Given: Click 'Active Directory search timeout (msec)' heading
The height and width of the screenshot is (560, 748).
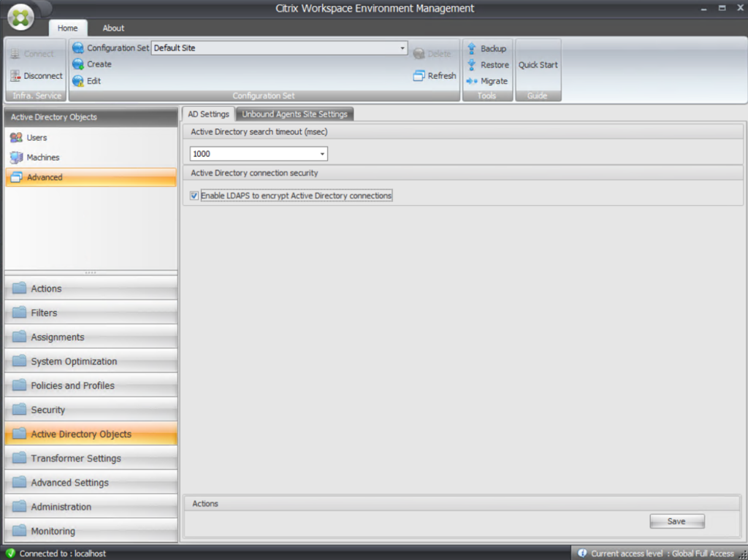Looking at the screenshot, I should (x=259, y=131).
